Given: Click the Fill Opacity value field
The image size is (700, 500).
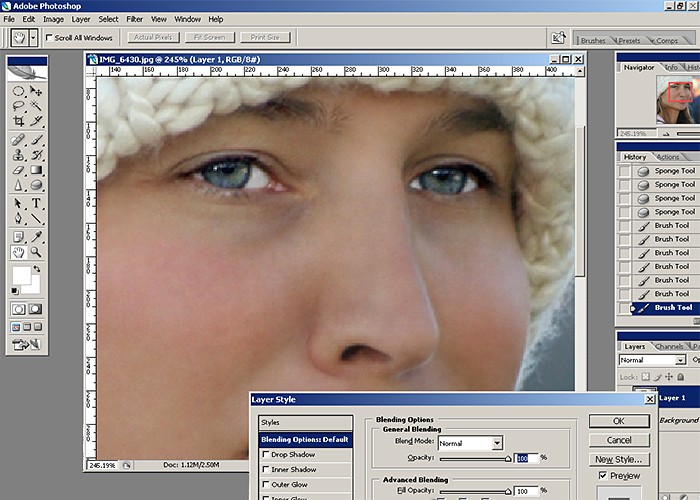Looking at the screenshot, I should pyautogui.click(x=526, y=491).
